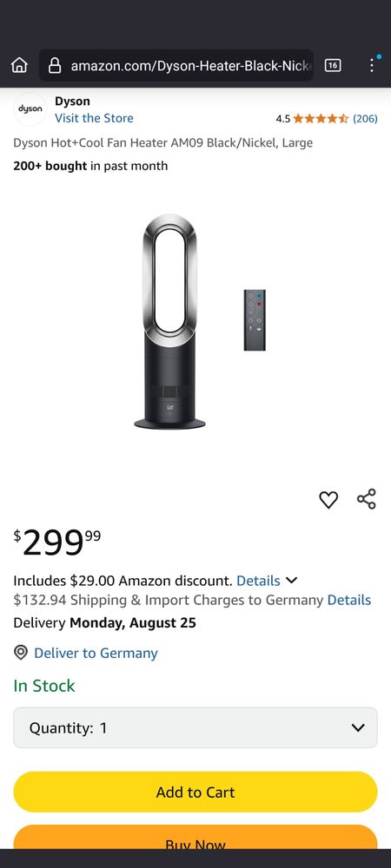This screenshot has height=868, width=391.
Task: Open the browser three-dot menu
Action: click(x=372, y=65)
